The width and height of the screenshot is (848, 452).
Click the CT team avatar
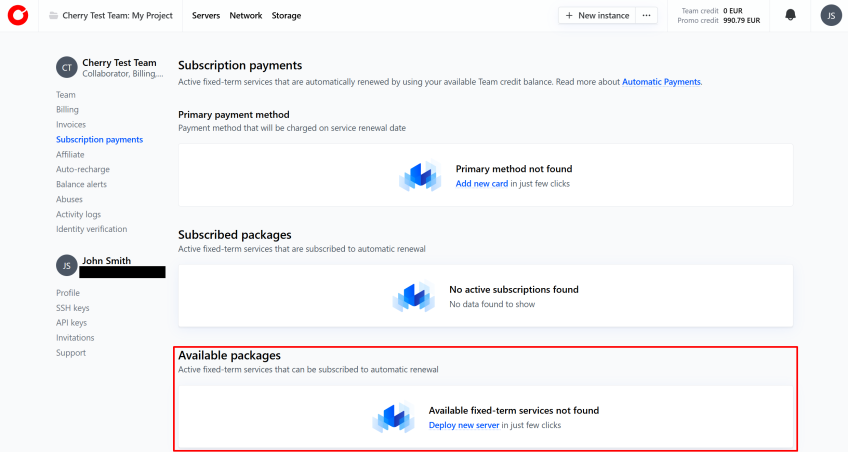(x=66, y=67)
